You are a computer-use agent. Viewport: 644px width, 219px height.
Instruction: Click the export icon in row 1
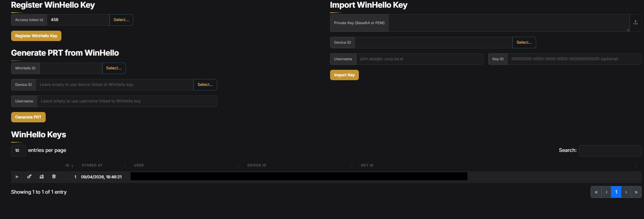[x=42, y=177]
